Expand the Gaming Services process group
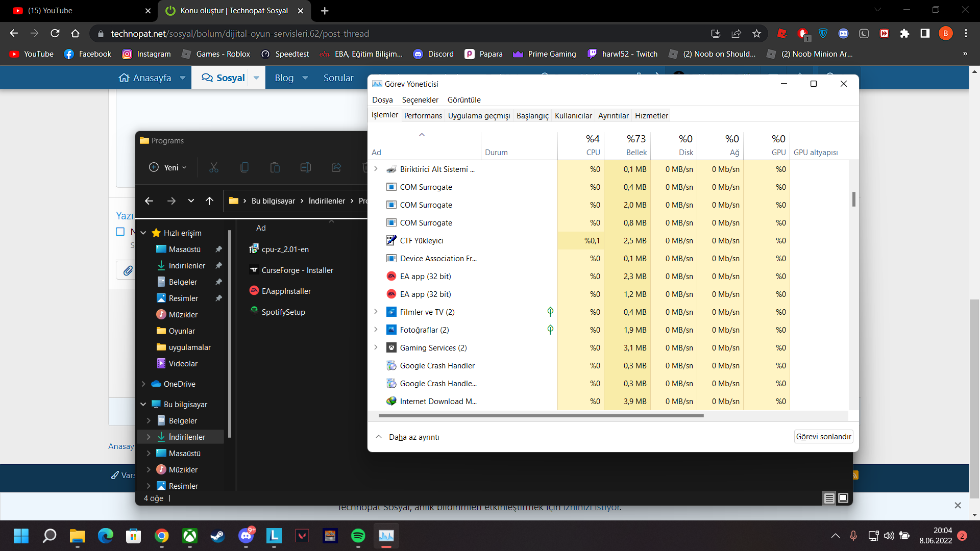Screen dimensions: 980x551 point(376,347)
